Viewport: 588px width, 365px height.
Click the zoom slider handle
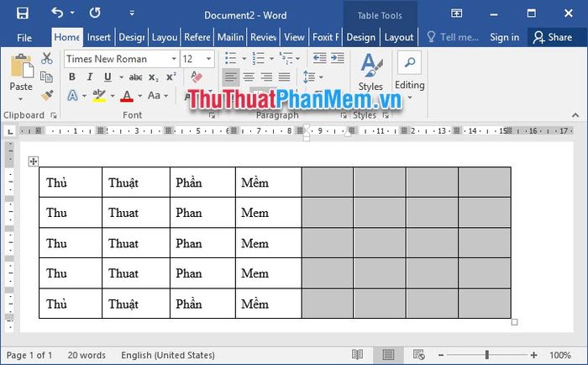[486, 354]
